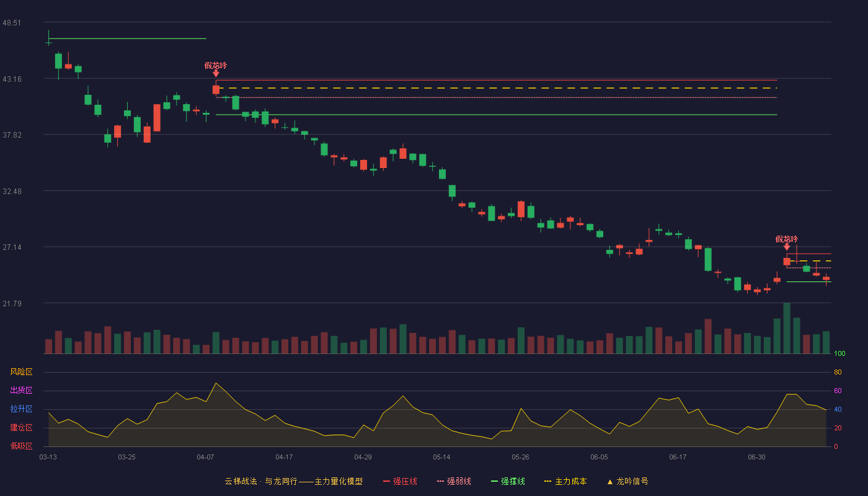Toggle the 主力成本 legend entry
868x496 pixels.
(565, 481)
